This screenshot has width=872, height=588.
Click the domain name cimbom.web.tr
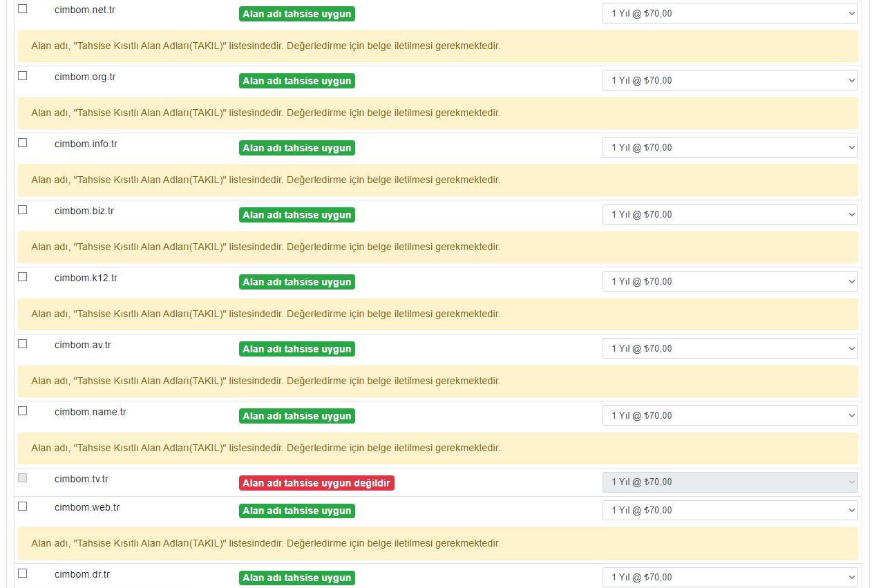coord(87,507)
